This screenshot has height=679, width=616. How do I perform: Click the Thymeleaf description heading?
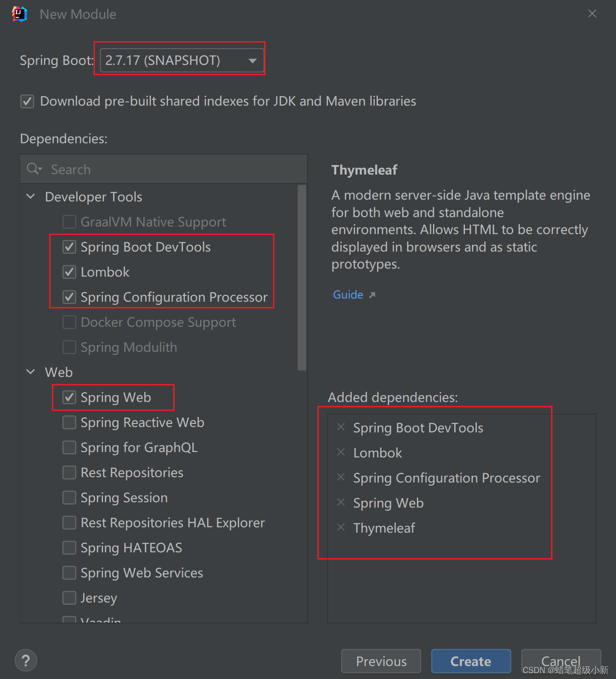click(x=364, y=170)
